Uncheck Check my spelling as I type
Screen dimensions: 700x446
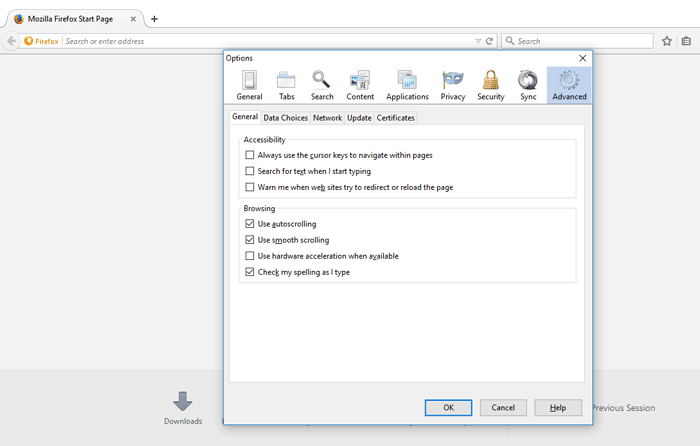coord(250,272)
